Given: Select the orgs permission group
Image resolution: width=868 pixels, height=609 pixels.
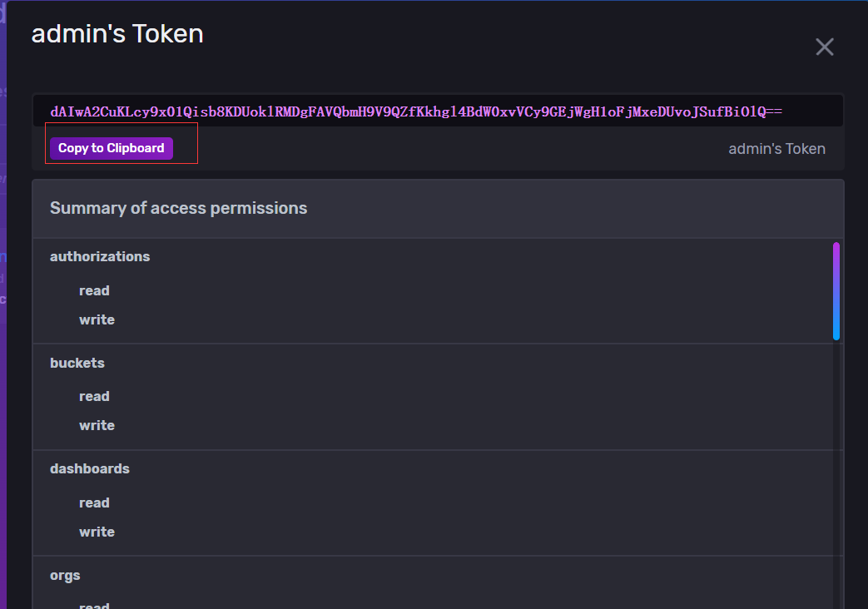Looking at the screenshot, I should pos(65,575).
